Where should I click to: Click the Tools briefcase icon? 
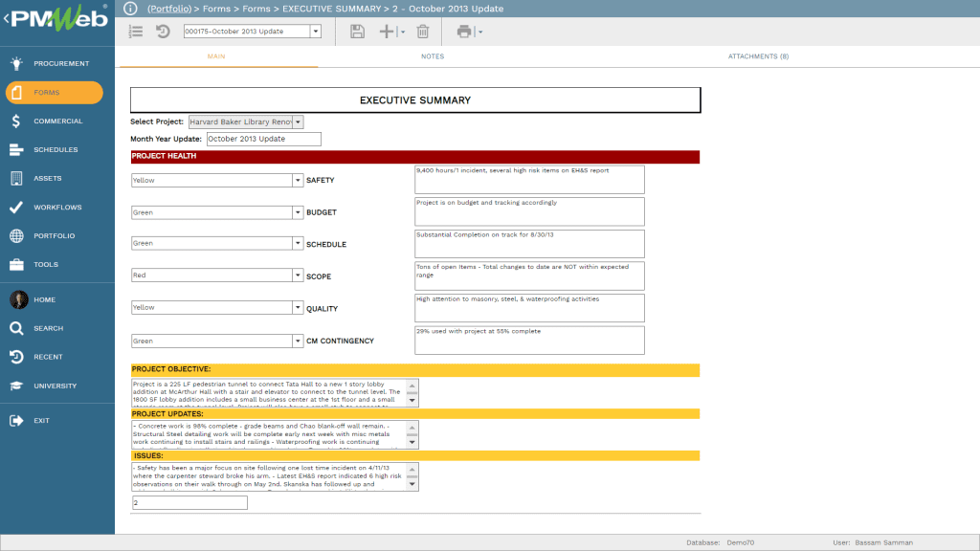coord(16,265)
